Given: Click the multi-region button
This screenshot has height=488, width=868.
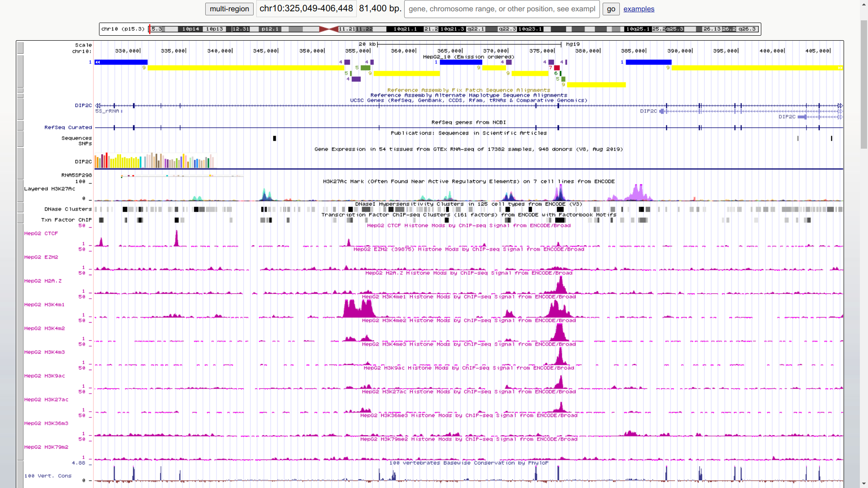Looking at the screenshot, I should pos(229,9).
